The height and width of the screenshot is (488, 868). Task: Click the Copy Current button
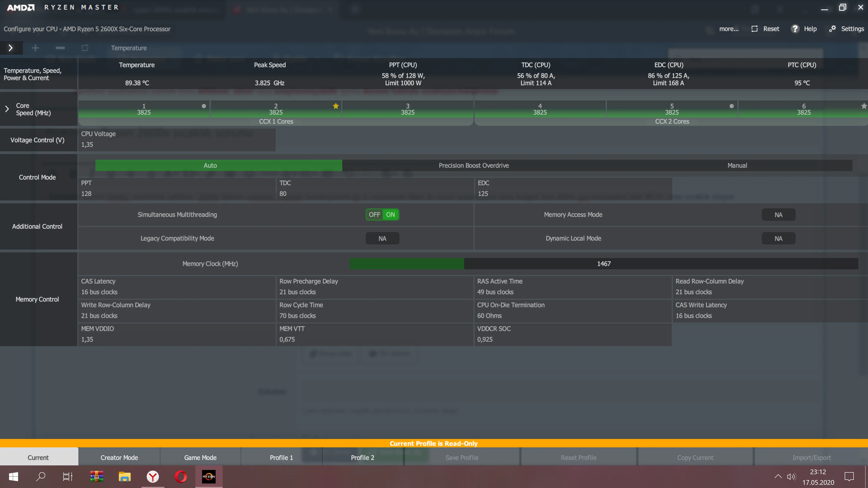point(695,457)
